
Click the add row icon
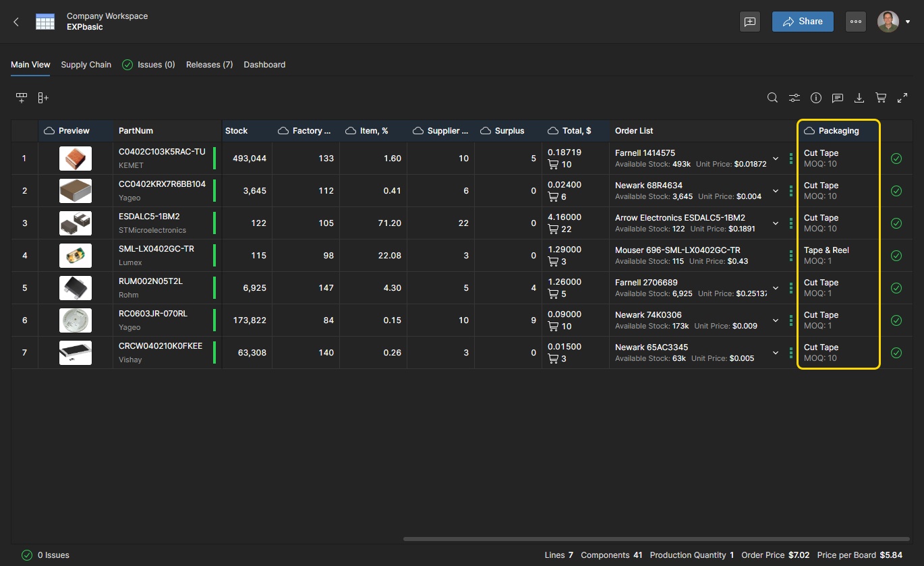point(22,98)
